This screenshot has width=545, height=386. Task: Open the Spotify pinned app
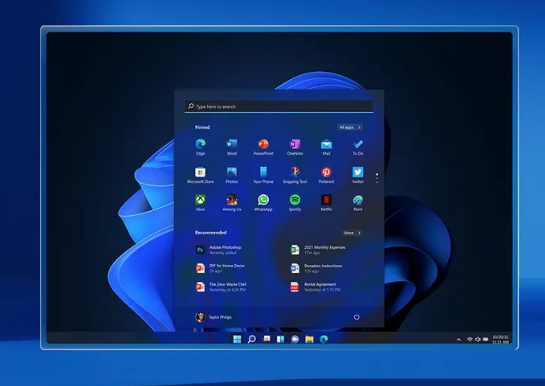coord(295,203)
